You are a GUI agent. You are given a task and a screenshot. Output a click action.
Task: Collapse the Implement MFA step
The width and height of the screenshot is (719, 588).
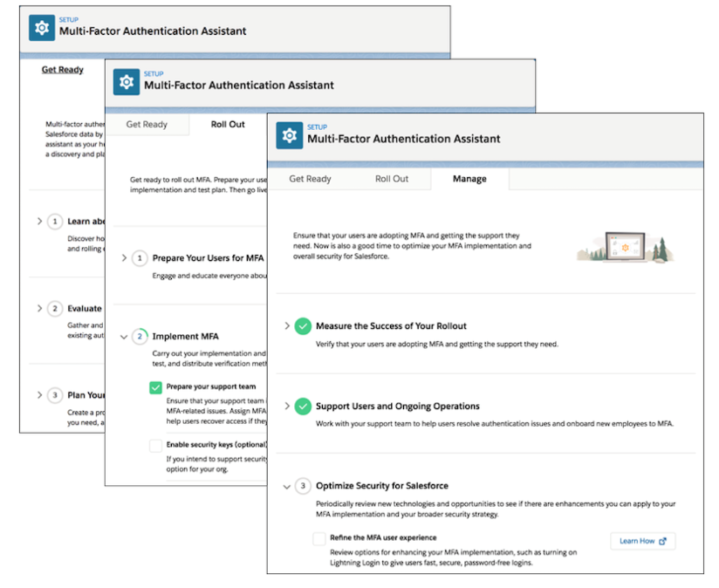124,337
